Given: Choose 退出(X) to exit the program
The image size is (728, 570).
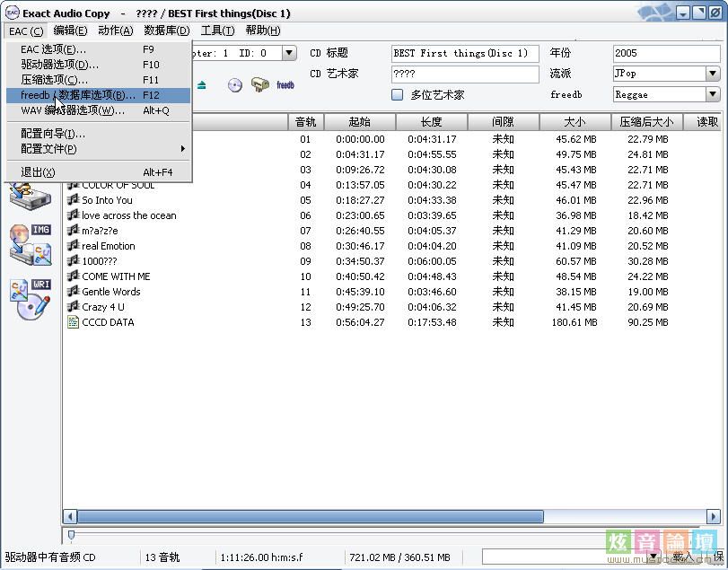Looking at the screenshot, I should pyautogui.click(x=99, y=172).
